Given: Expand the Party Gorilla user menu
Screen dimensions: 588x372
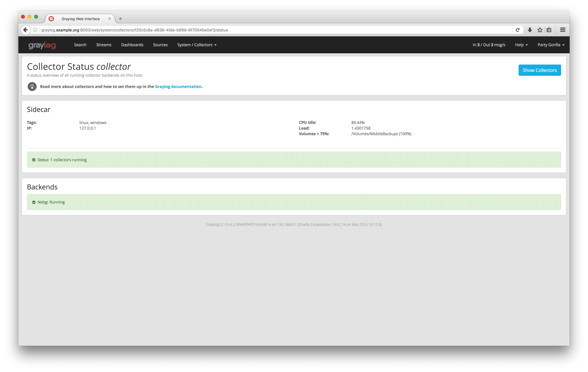Looking at the screenshot, I should coord(551,45).
